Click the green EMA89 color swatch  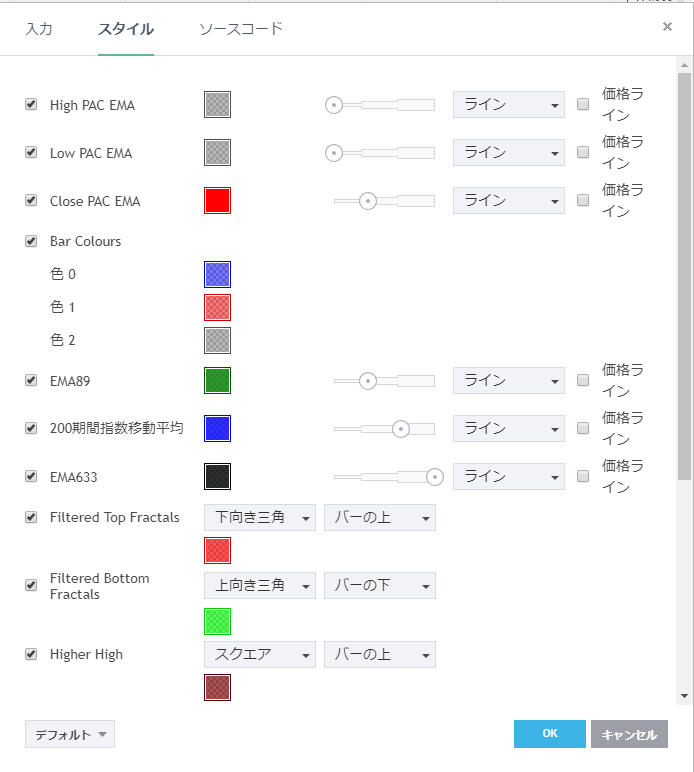[x=217, y=381]
